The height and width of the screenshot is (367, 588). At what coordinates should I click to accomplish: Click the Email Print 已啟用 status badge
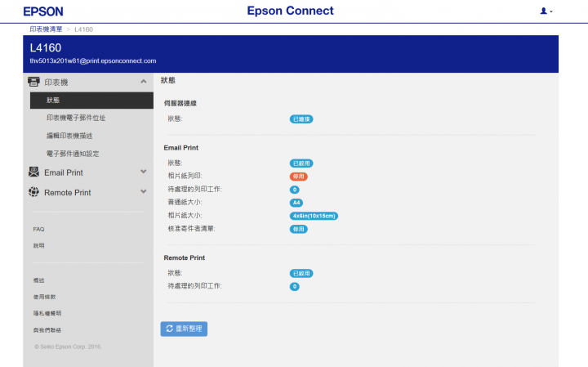coord(301,163)
